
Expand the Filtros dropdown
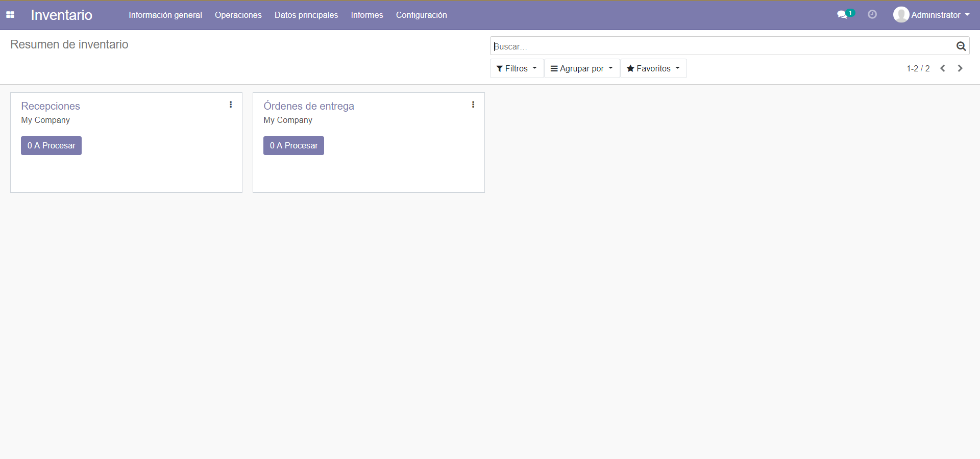coord(517,68)
